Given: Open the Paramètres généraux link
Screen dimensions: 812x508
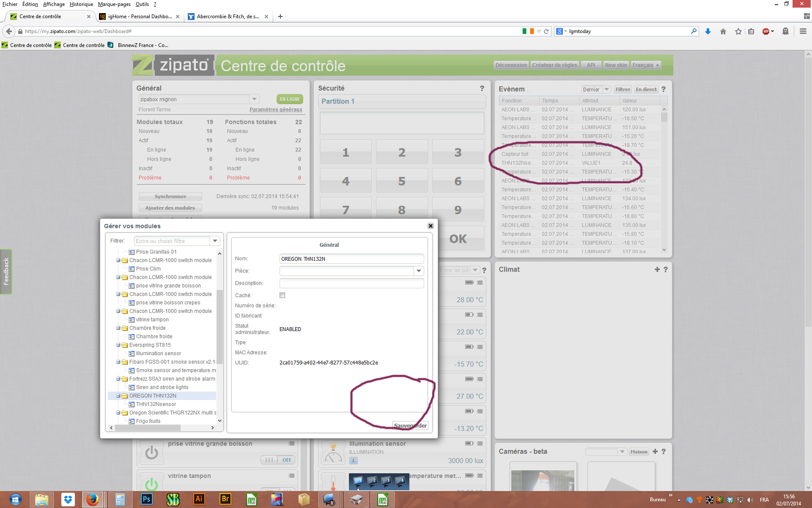Looking at the screenshot, I should coord(276,110).
